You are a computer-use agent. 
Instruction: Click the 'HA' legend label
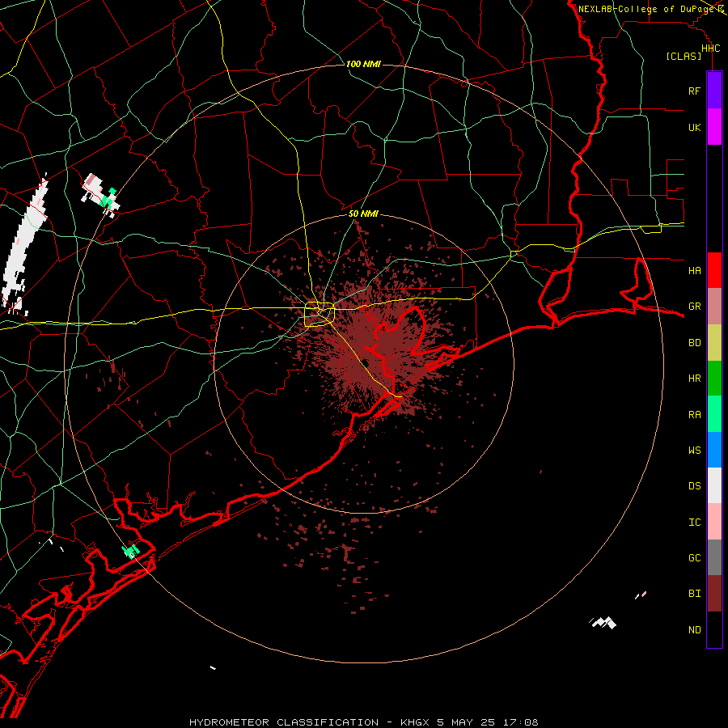click(x=694, y=270)
